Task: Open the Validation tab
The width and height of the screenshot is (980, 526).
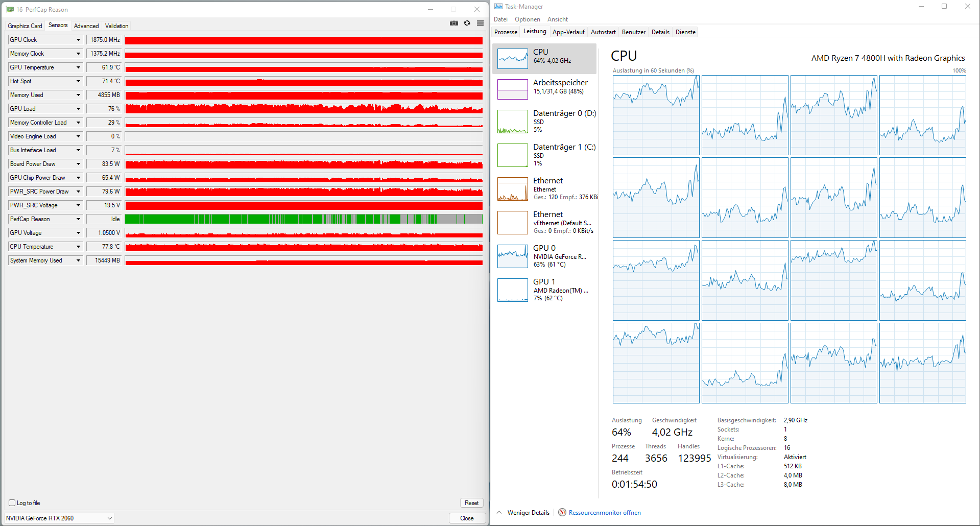Action: [x=117, y=26]
